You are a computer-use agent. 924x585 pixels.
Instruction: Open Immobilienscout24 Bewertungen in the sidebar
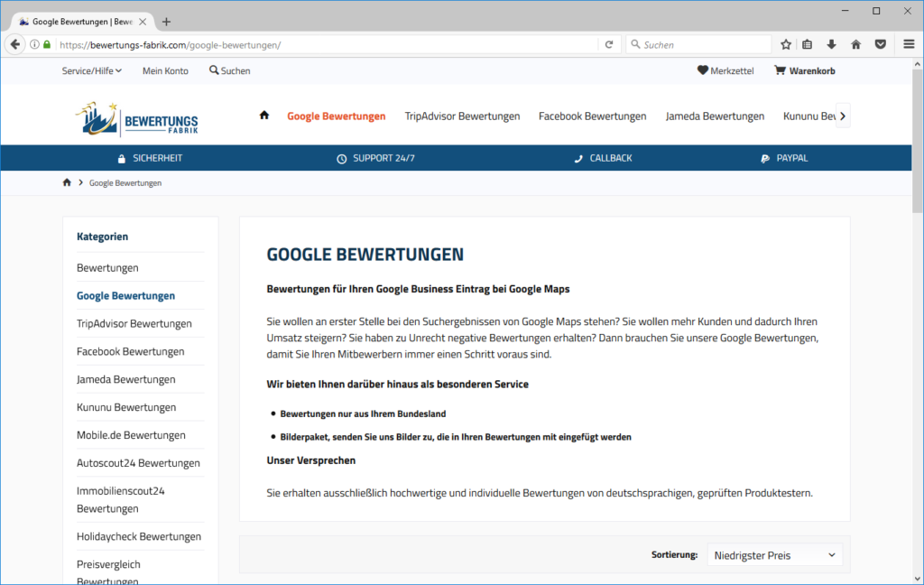coord(120,499)
